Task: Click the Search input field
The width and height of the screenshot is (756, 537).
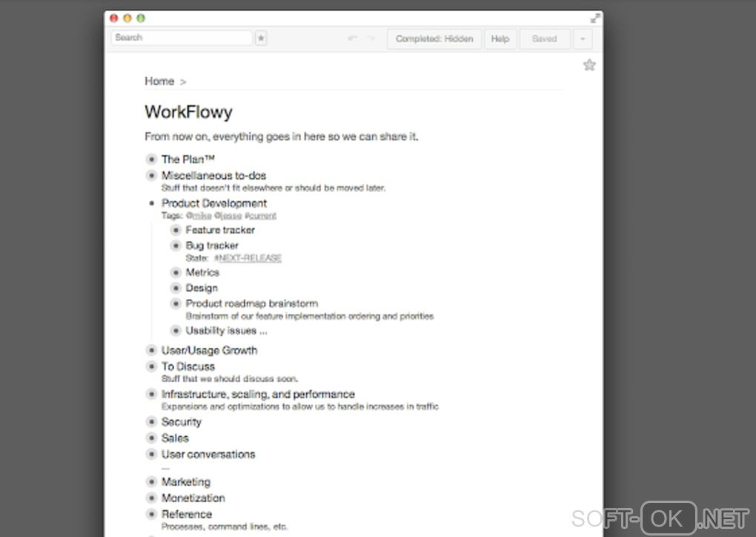Action: pos(182,38)
